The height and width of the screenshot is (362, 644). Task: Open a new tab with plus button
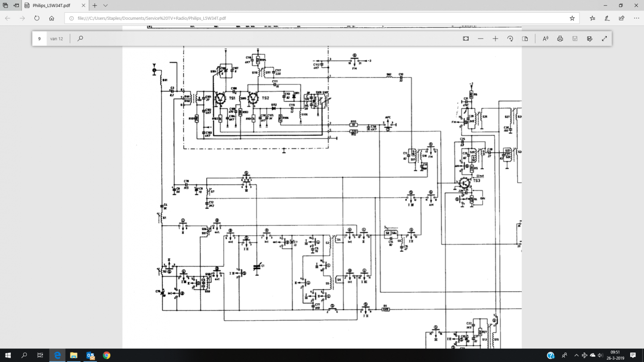pyautogui.click(x=94, y=6)
